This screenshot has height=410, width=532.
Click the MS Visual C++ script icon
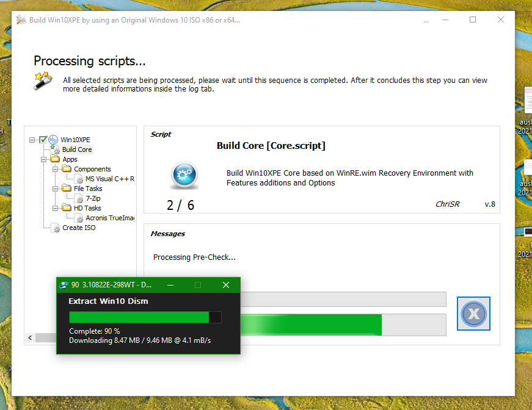point(79,179)
